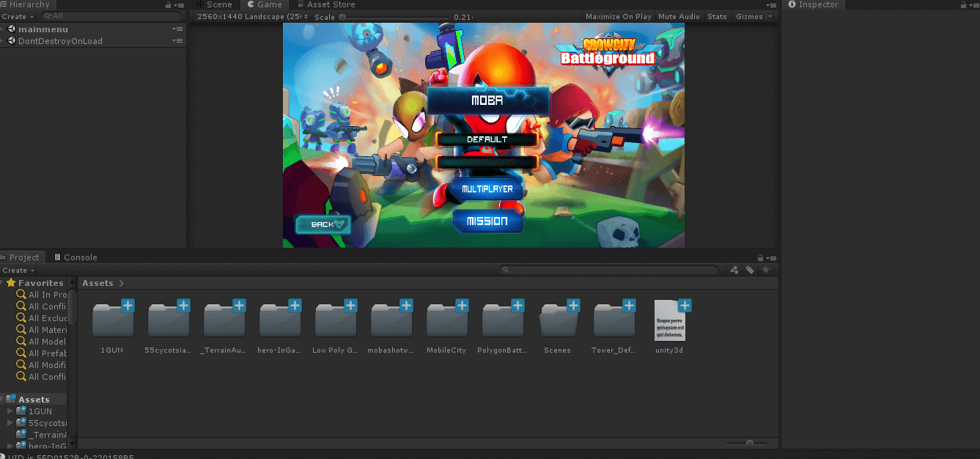This screenshot has width=980, height=459.
Task: Select All Materi... favorite search
Action: (41, 330)
